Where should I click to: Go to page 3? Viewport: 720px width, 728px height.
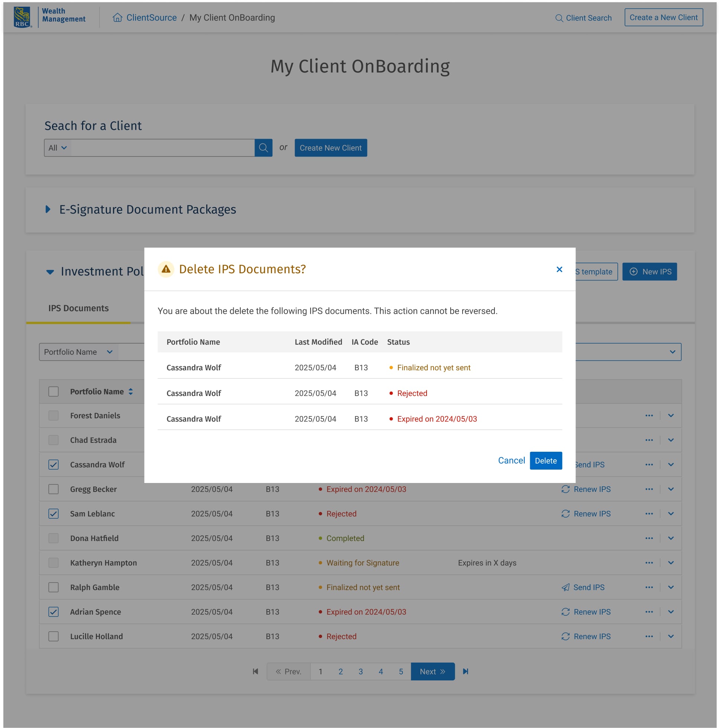pos(360,671)
